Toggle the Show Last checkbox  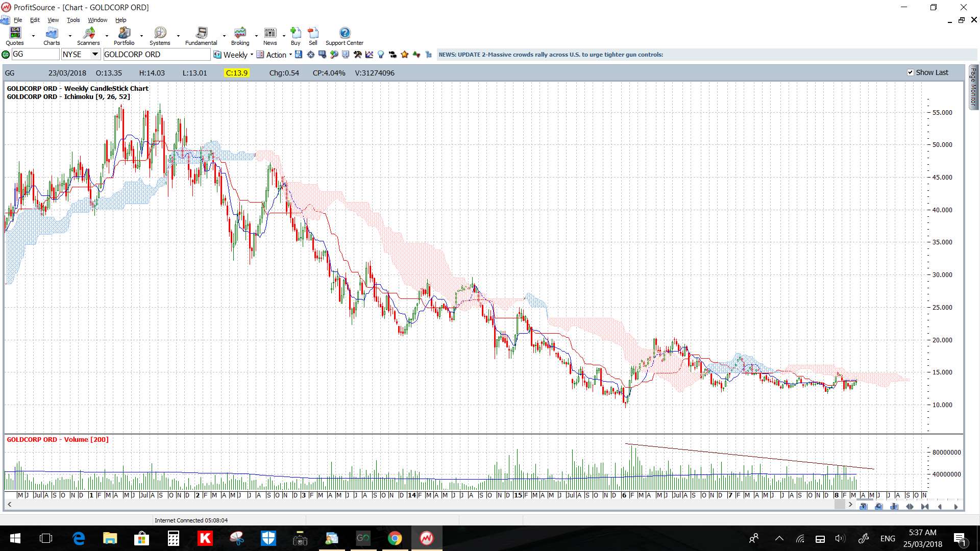(911, 72)
